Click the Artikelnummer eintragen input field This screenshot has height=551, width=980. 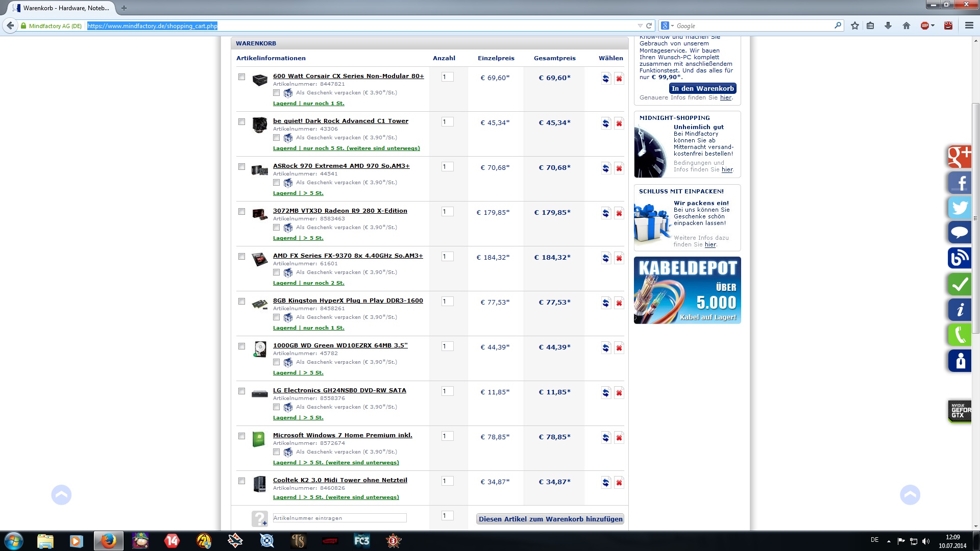point(339,518)
